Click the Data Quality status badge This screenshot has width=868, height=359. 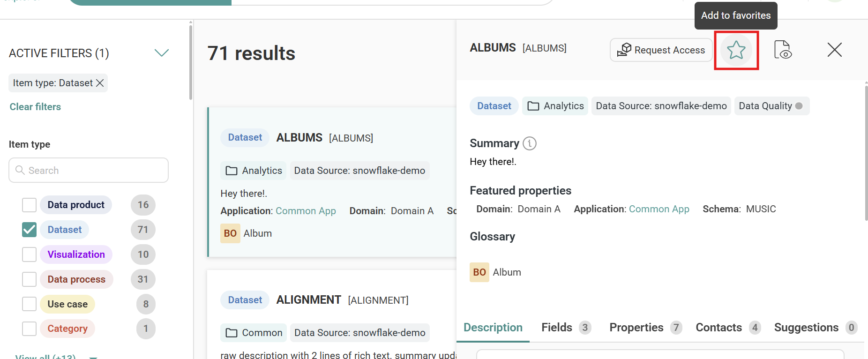tap(771, 106)
